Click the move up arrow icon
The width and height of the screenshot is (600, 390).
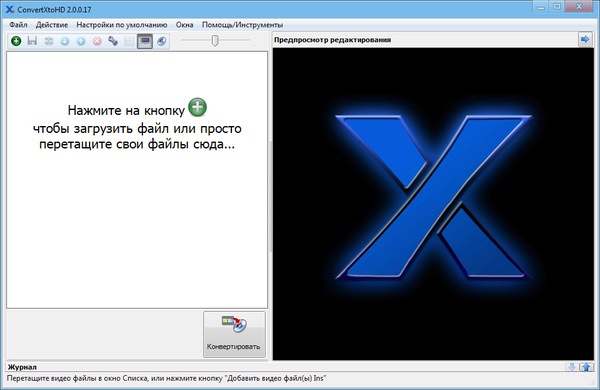pyautogui.click(x=81, y=41)
